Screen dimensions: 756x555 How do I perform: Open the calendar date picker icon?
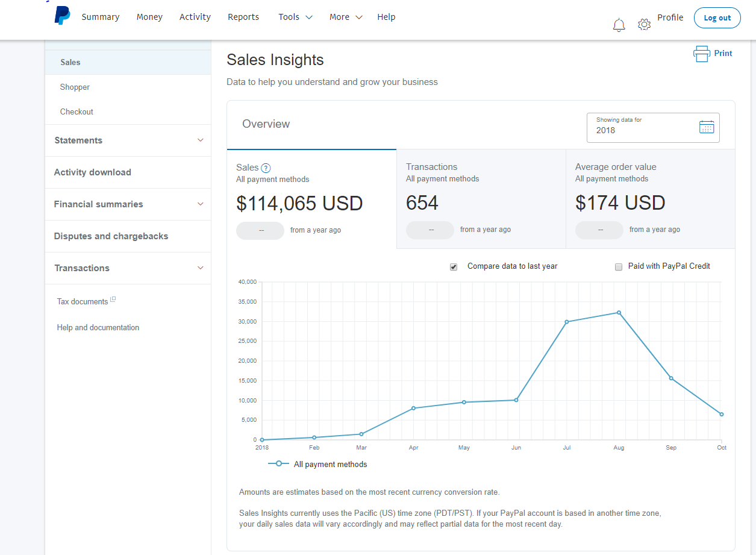pos(706,127)
